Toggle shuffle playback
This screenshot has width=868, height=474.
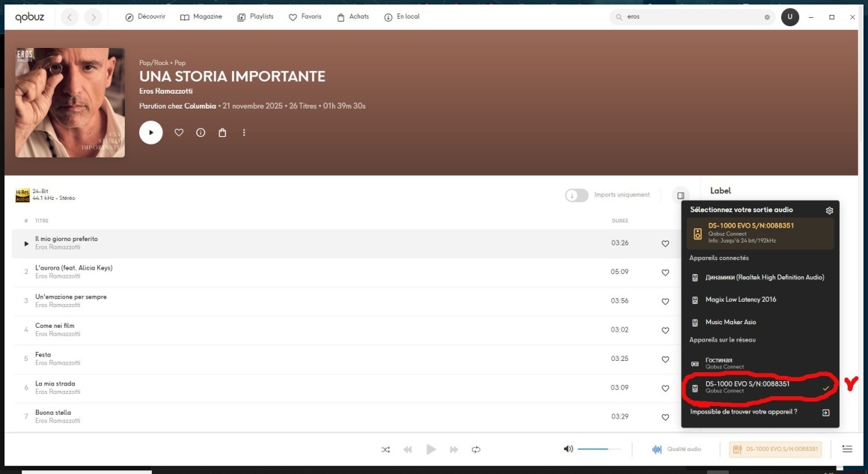385,449
